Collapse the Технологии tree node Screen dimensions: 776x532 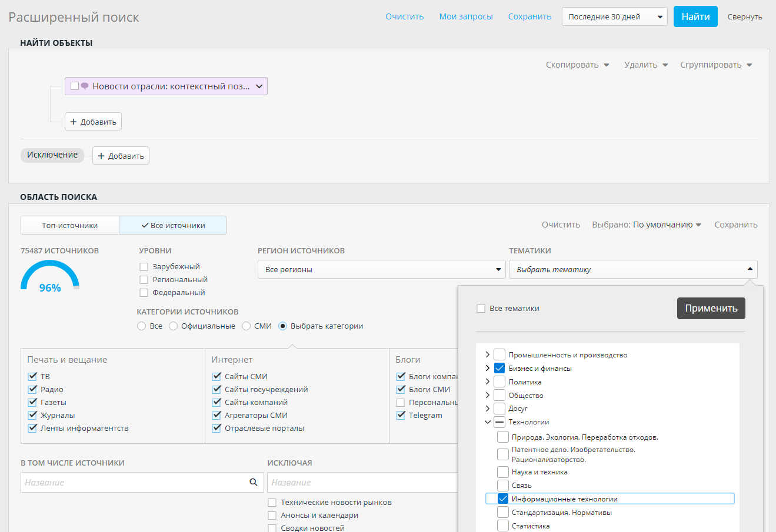(487, 421)
